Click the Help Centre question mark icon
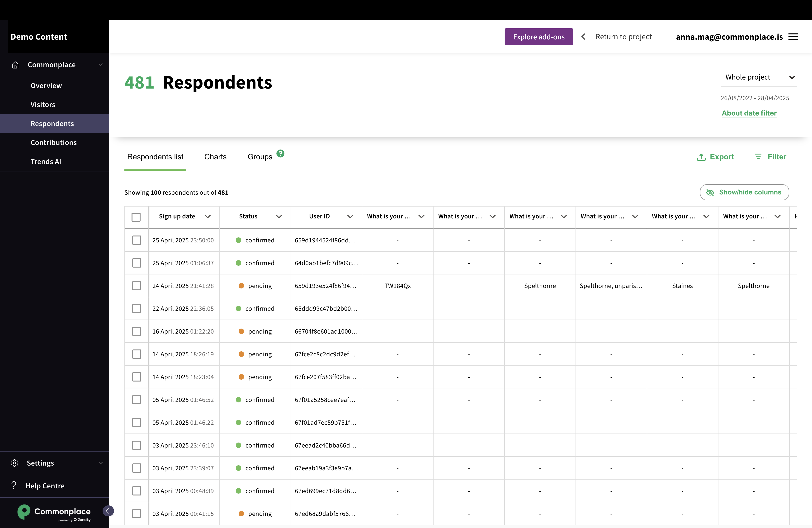The height and width of the screenshot is (528, 812). pos(14,485)
